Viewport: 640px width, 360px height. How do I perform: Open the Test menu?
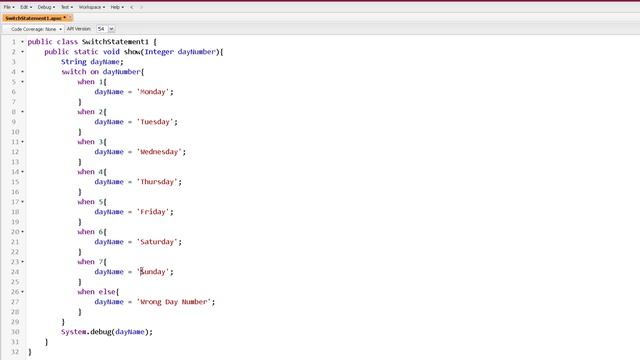(x=67, y=7)
